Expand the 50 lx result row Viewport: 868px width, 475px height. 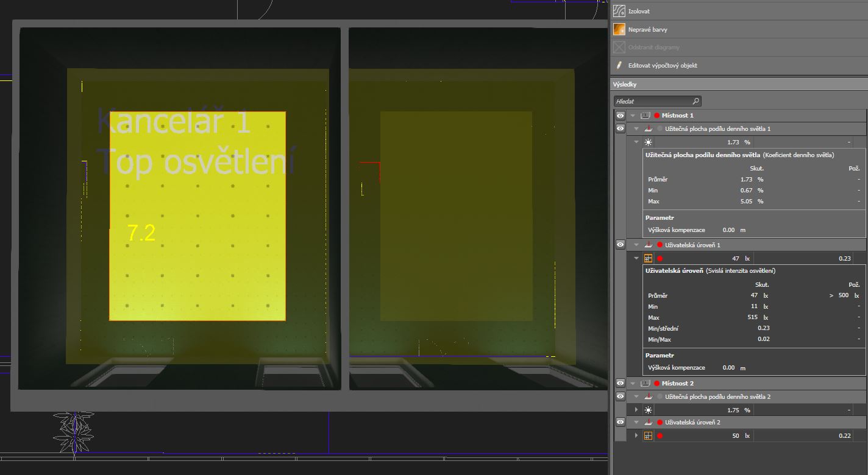[636, 435]
